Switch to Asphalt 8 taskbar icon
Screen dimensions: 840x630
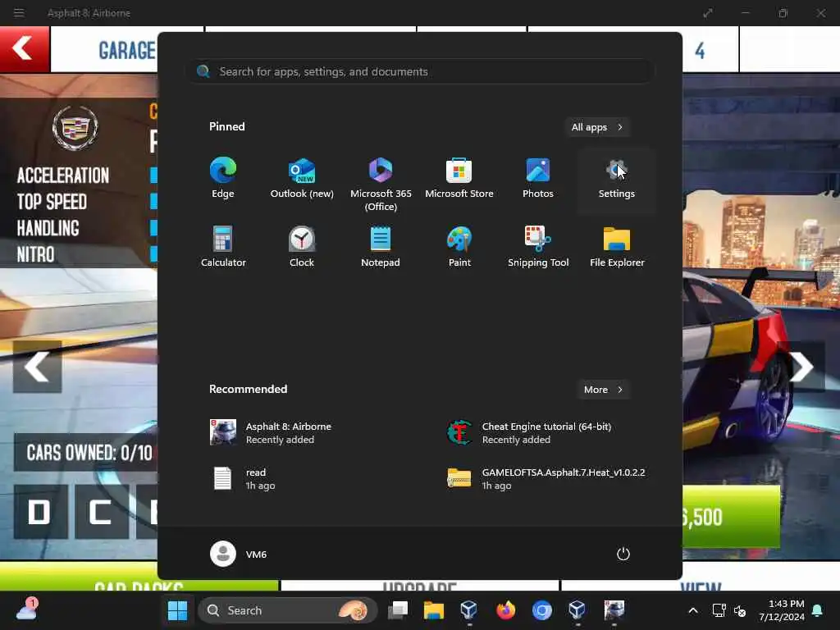pos(614,610)
